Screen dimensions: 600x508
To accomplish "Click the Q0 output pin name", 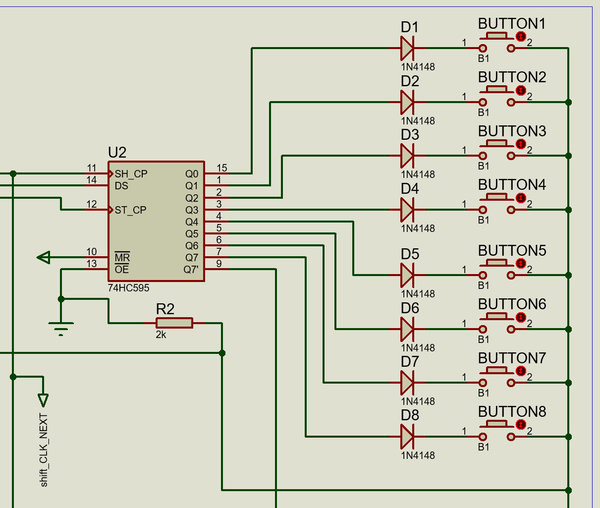I will (192, 174).
